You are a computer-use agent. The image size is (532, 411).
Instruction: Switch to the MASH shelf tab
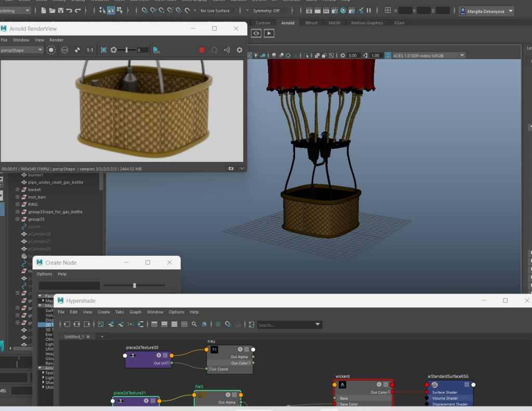pos(335,23)
